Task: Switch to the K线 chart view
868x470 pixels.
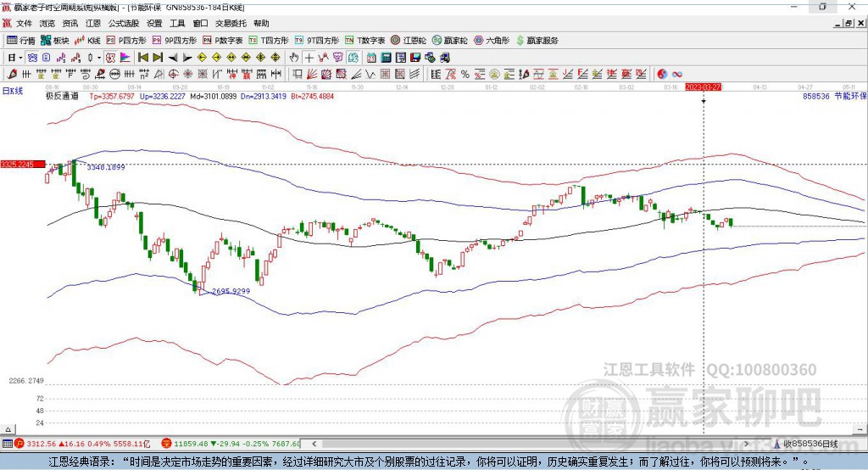Action: (x=88, y=41)
